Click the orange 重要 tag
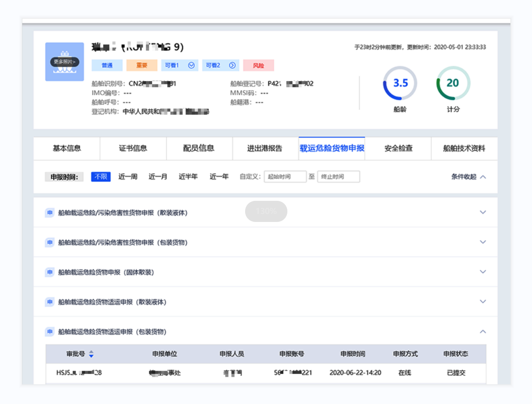The image size is (532, 404). (x=141, y=66)
